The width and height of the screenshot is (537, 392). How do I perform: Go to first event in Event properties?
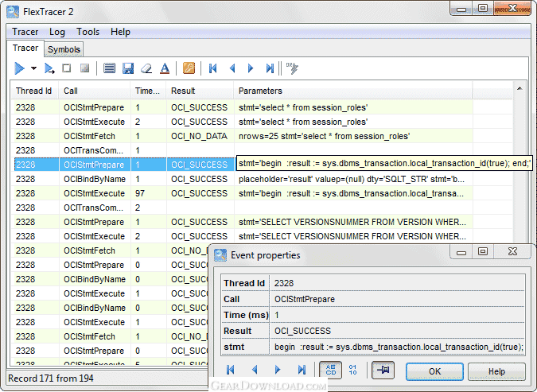[231, 370]
